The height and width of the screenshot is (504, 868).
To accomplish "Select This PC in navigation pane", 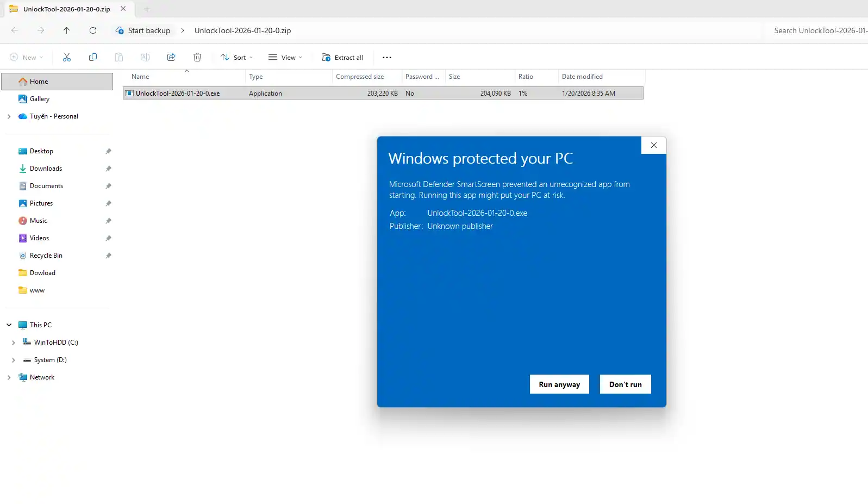I will pyautogui.click(x=41, y=325).
